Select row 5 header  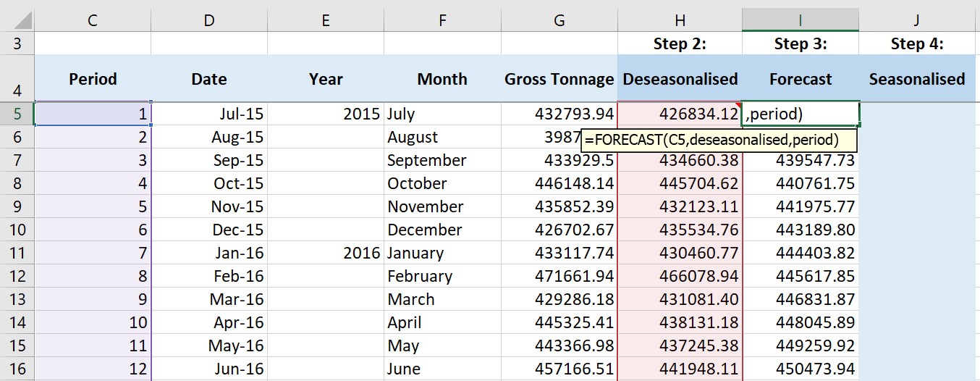17,114
